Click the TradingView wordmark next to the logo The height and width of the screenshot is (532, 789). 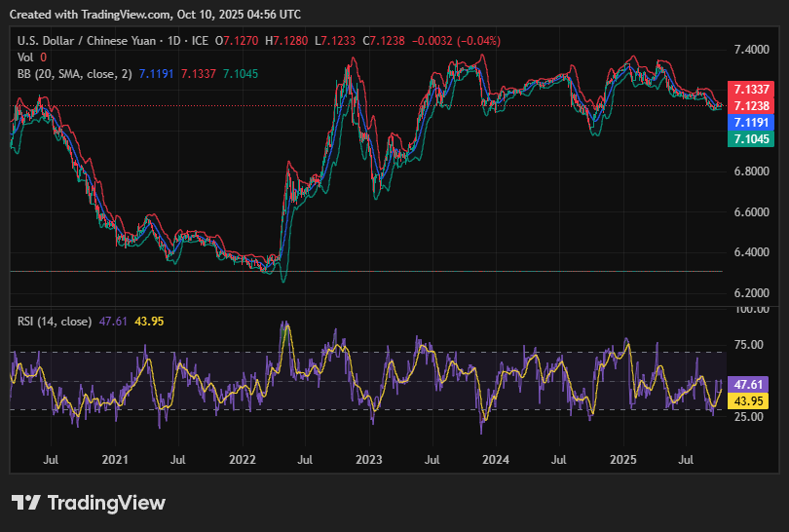(x=106, y=503)
